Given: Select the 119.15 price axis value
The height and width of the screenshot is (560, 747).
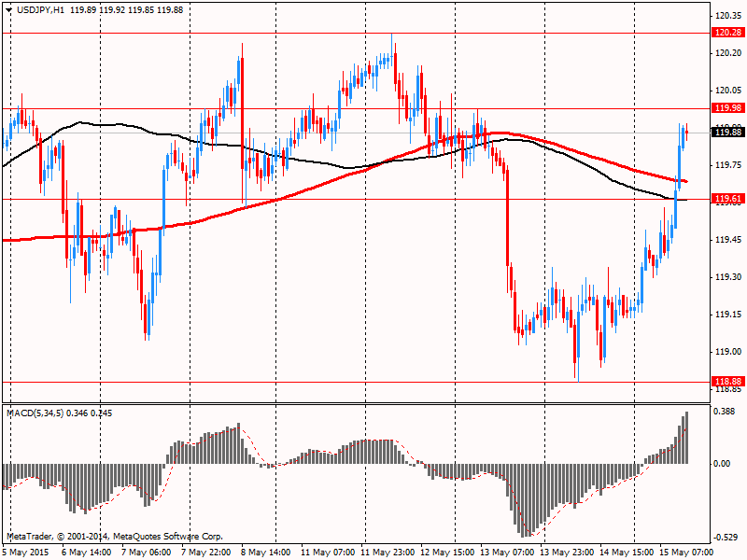Looking at the screenshot, I should tap(728, 315).
